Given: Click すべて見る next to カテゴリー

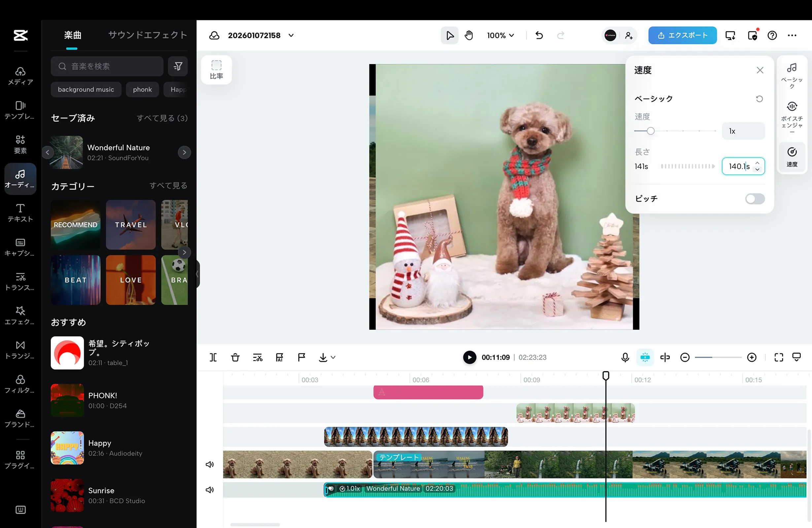Looking at the screenshot, I should 168,185.
